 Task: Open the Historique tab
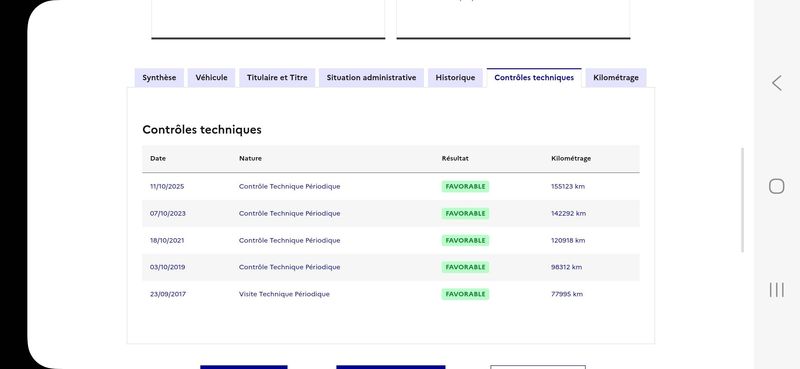coord(455,78)
